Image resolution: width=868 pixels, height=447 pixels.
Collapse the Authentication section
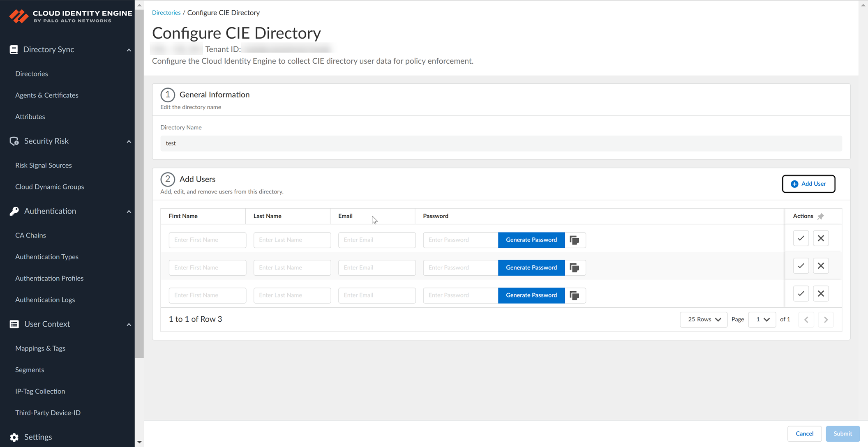pyautogui.click(x=129, y=212)
